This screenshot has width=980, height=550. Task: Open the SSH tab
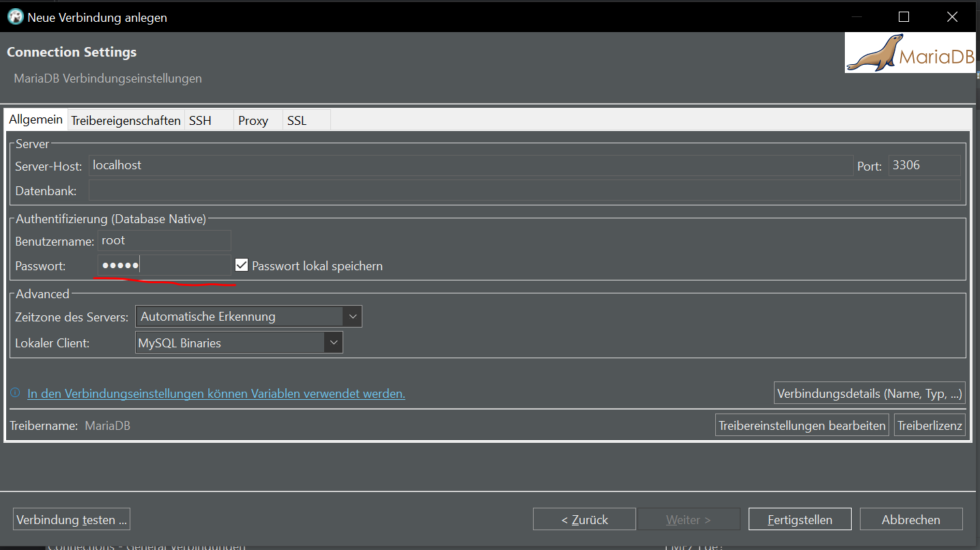pos(201,121)
